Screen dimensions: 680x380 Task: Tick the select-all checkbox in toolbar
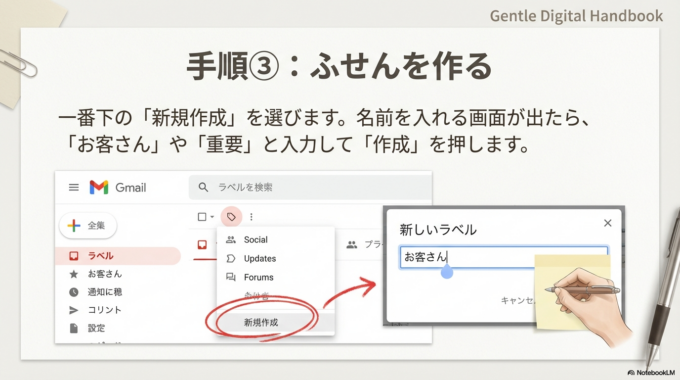pos(202,216)
